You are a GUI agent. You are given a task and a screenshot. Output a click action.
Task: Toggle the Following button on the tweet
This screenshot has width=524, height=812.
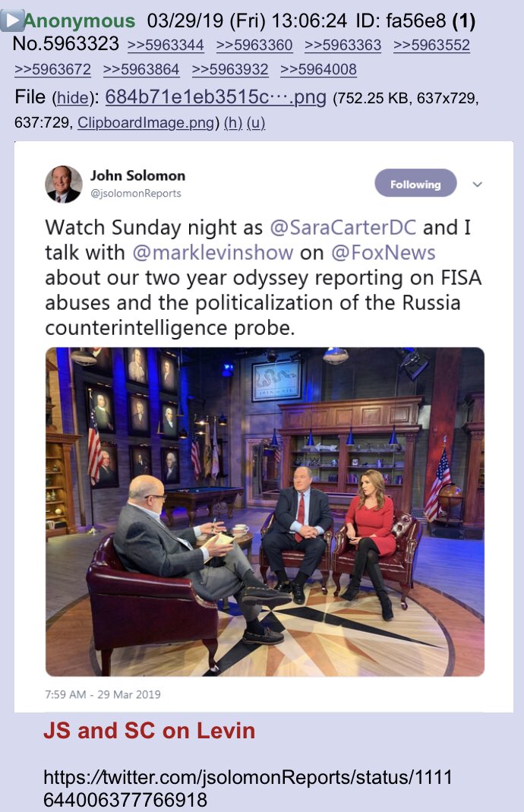(415, 183)
